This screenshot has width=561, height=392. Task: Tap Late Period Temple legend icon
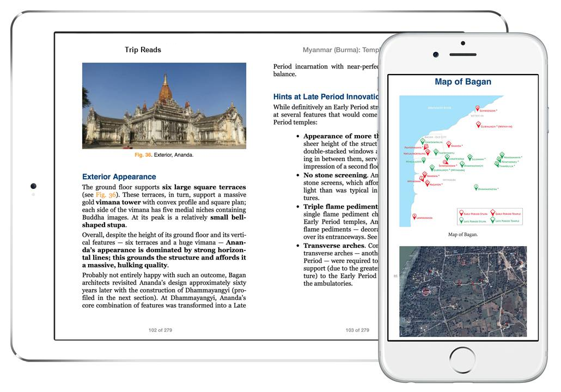pyautogui.click(x=493, y=220)
